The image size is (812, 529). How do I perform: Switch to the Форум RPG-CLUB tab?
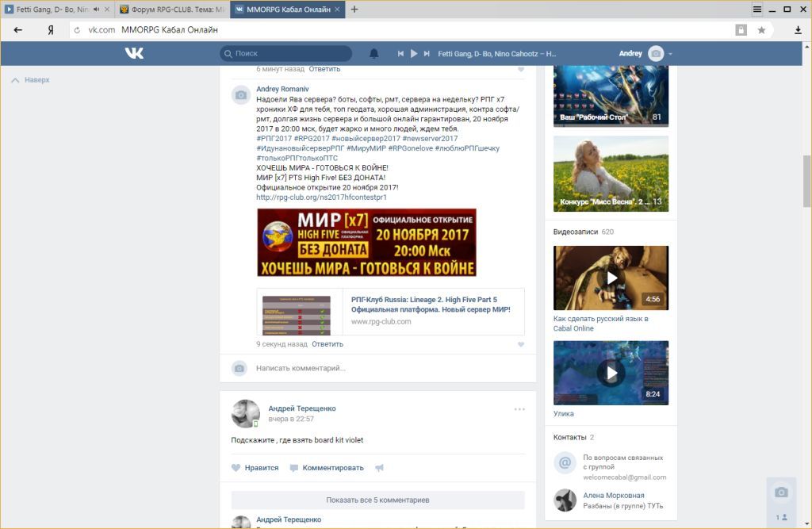point(172,10)
